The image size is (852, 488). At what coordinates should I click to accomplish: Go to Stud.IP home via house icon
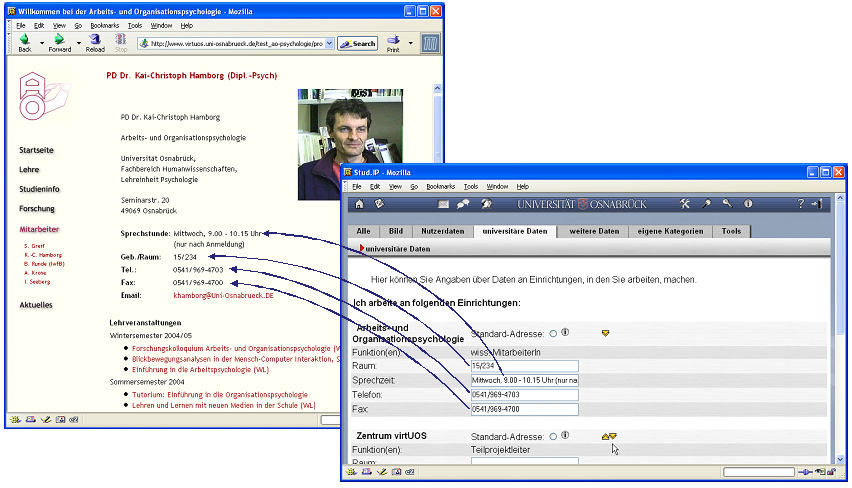point(359,204)
